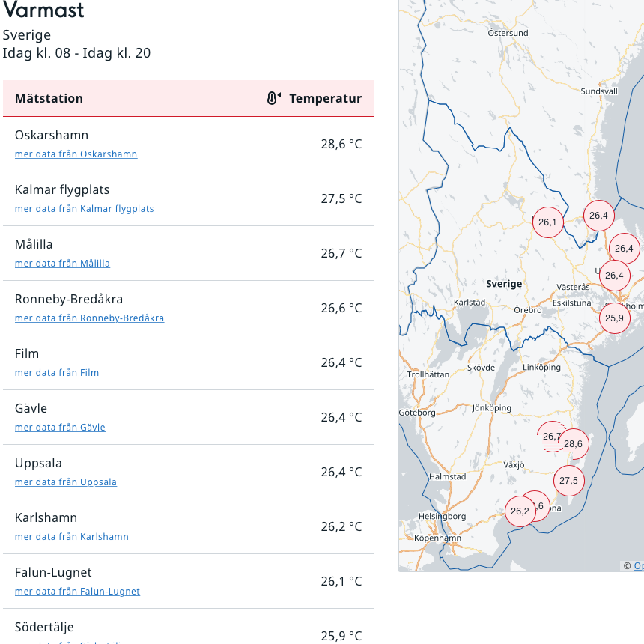Follow mer data från Falun-Lugnet link
Image resolution: width=644 pixels, height=644 pixels.
[x=77, y=591]
